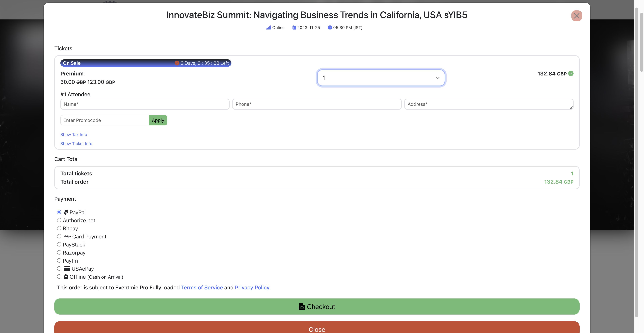
Task: Select the Razorpay radio button
Action: (x=59, y=253)
